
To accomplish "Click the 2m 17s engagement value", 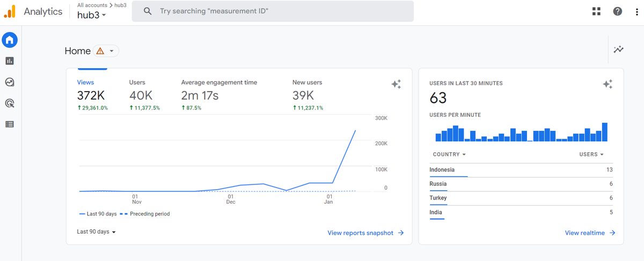I will [x=200, y=96].
